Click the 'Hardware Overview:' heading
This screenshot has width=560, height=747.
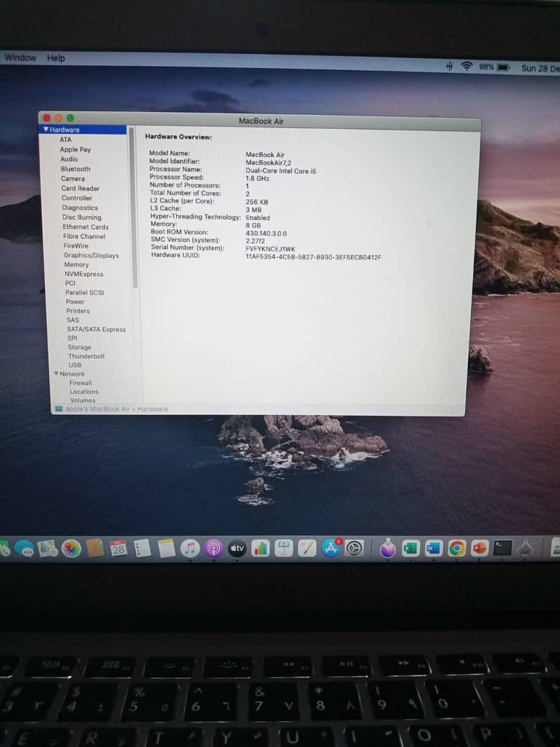coord(178,137)
